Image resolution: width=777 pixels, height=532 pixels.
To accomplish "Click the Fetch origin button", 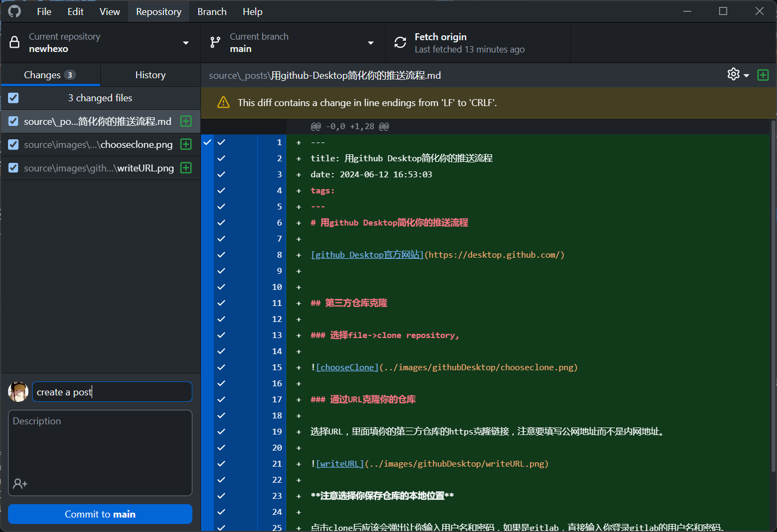I will [x=478, y=42].
